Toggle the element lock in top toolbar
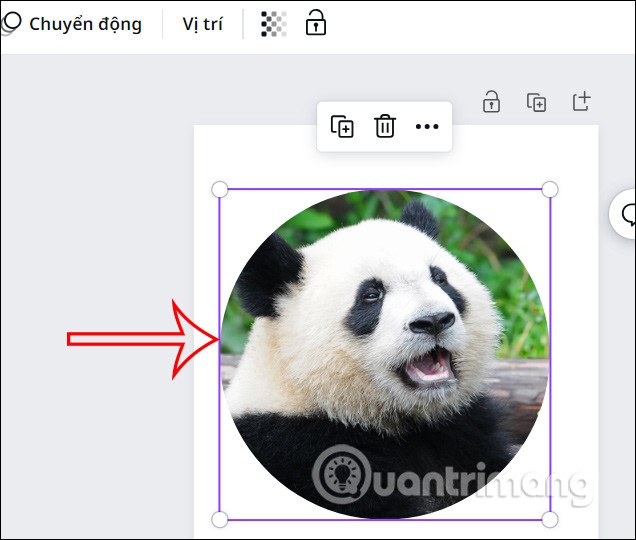636x540 pixels. coord(315,23)
